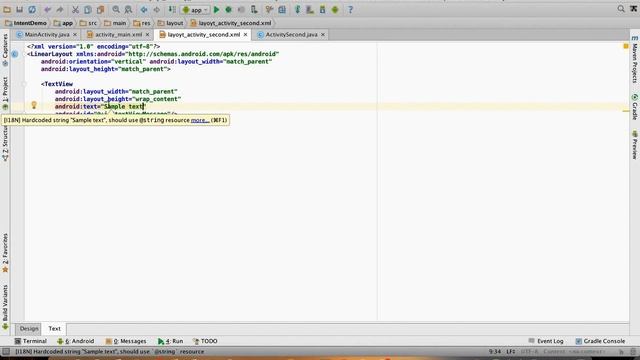Click the Replace icon in toolbar
The width and height of the screenshot is (640, 360).
[x=128, y=9]
